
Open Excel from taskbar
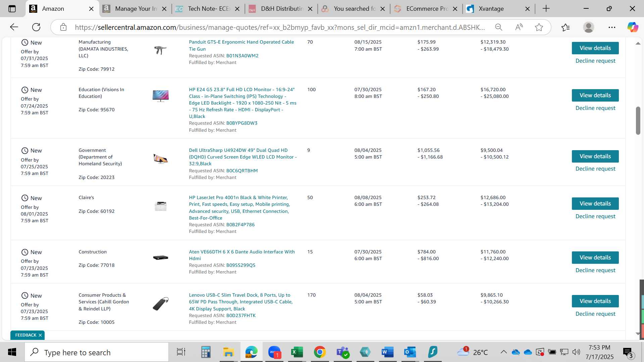coord(297,352)
